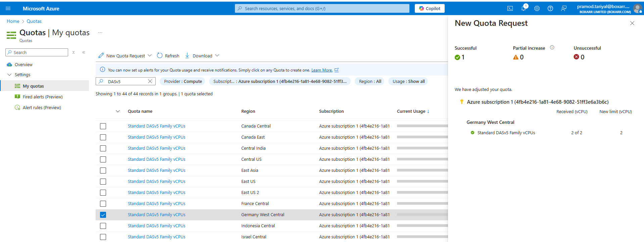Image resolution: width=644 pixels, height=242 pixels.
Task: Click the info icon in the alert banner
Action: coord(102,70)
